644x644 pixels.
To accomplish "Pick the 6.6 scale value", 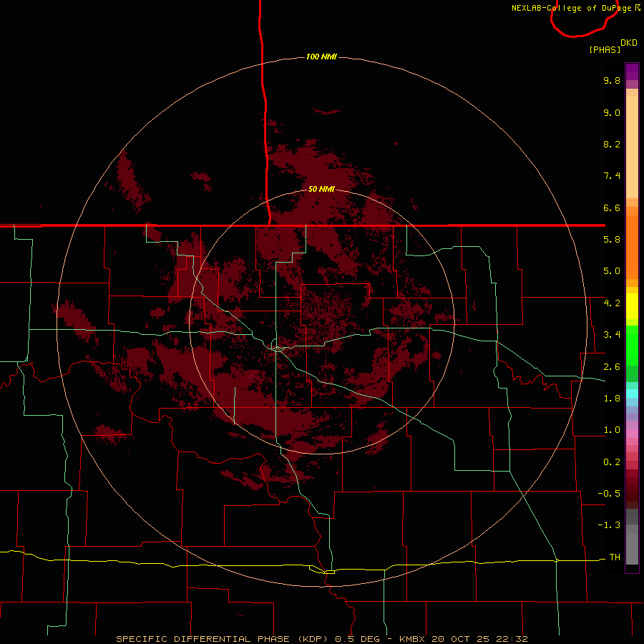I will click(612, 208).
